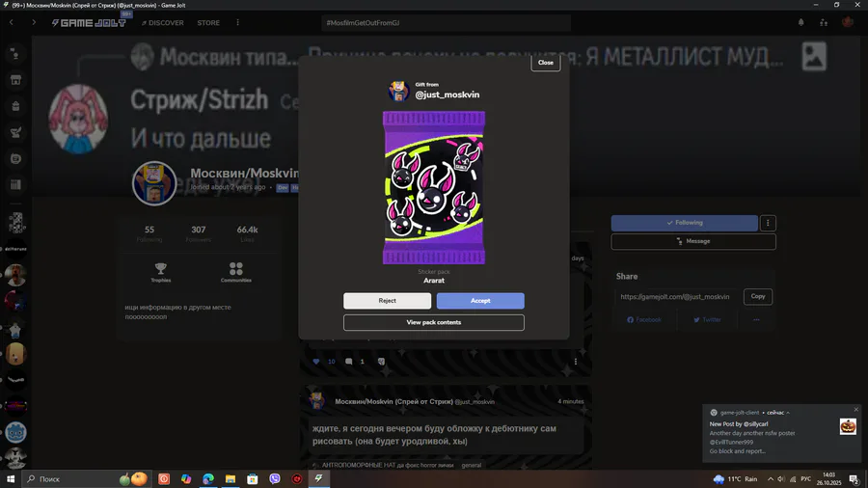This screenshot has height=488, width=868.
Task: Show hidden system tray icons
Action: click(770, 479)
